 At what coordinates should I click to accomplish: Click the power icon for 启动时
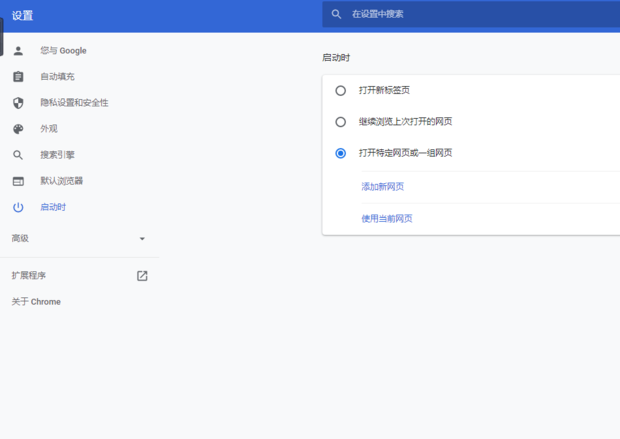click(18, 207)
